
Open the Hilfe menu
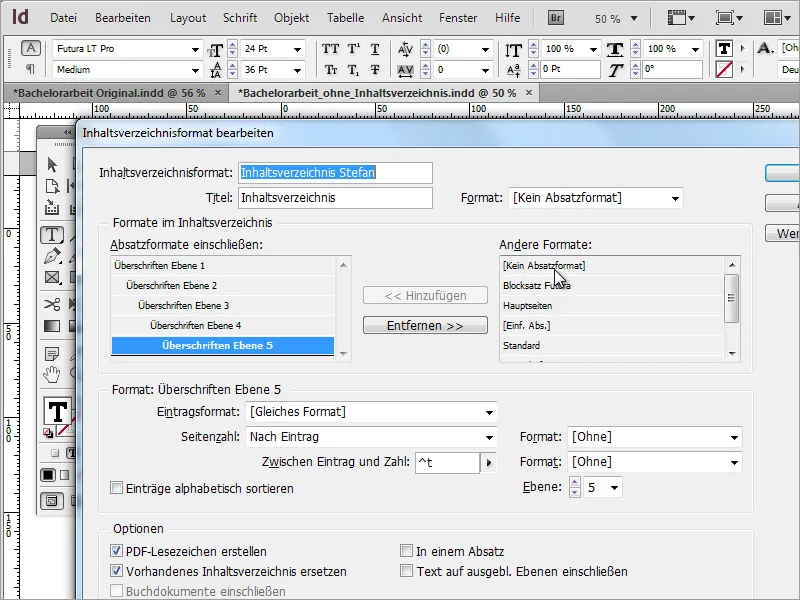point(507,18)
